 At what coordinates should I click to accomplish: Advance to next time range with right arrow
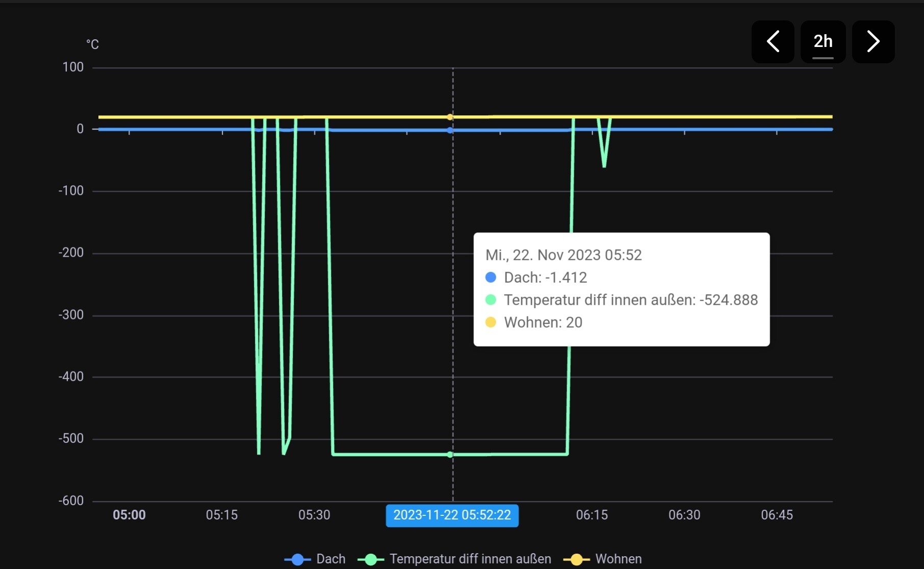point(873,41)
